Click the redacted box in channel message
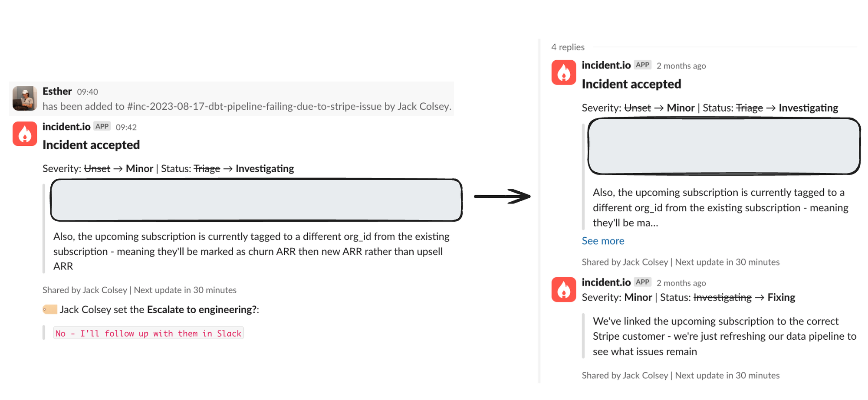The image size is (868, 400). pyautogui.click(x=256, y=200)
